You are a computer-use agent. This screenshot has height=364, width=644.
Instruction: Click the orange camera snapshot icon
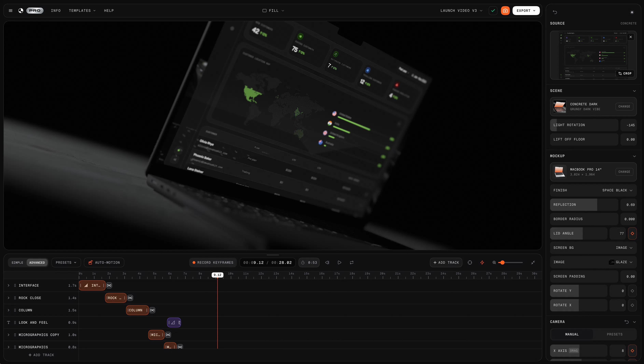505,10
